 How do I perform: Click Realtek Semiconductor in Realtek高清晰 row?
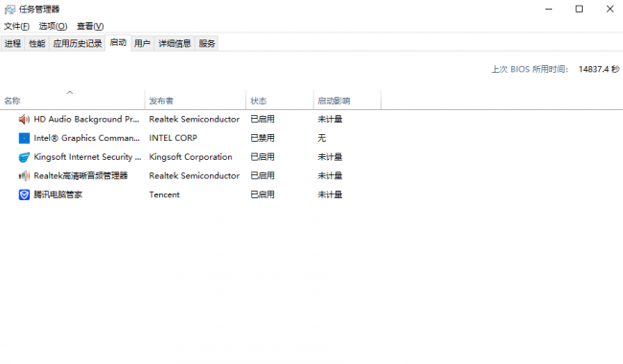[x=195, y=176]
